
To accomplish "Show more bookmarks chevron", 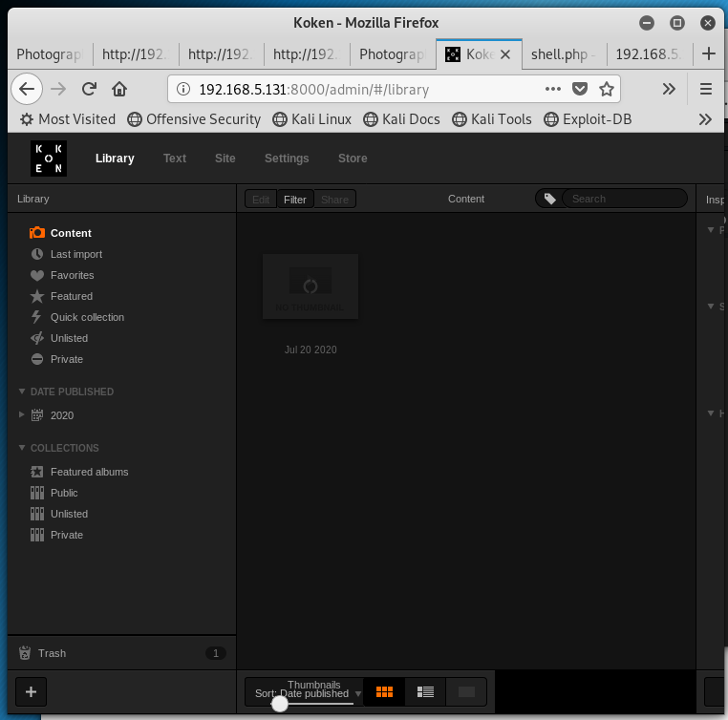I will pyautogui.click(x=705, y=119).
